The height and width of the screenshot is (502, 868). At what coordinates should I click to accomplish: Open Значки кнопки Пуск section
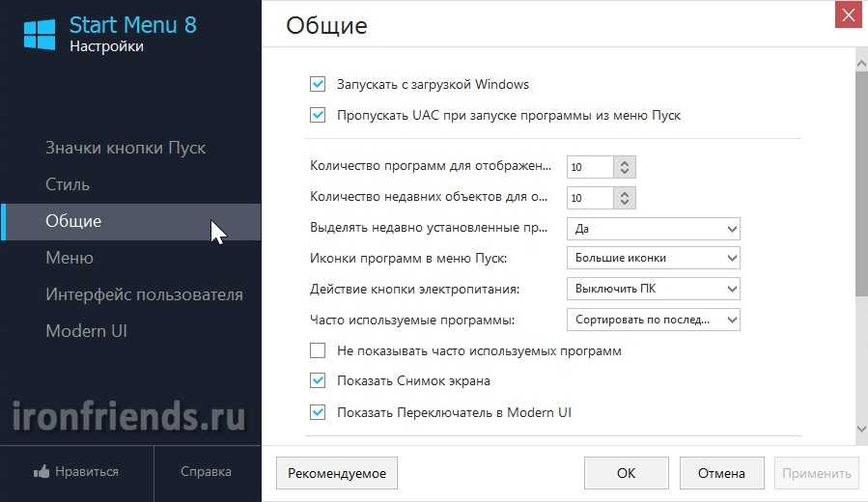(126, 148)
